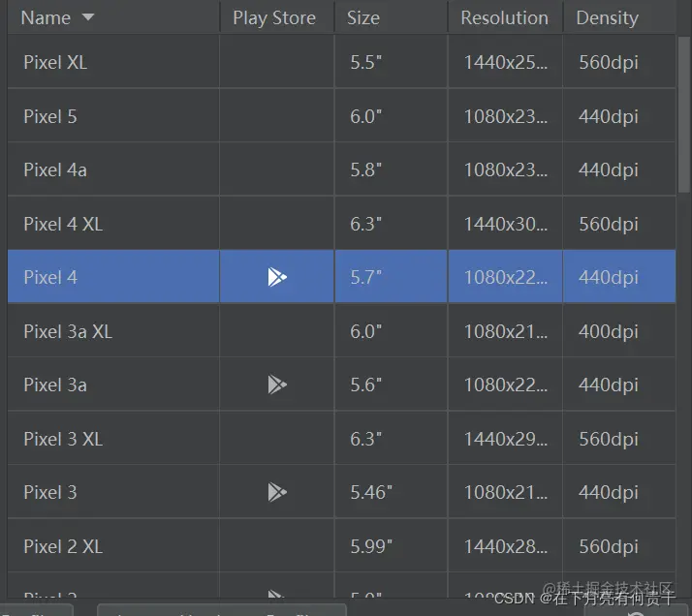Select the Pixel 4 XL device name
The height and width of the screenshot is (616, 692).
coord(63,224)
